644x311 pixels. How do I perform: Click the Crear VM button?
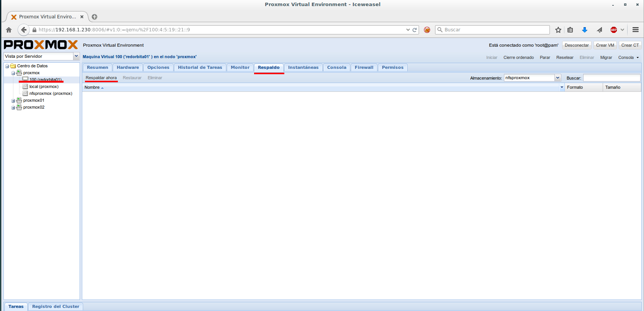point(605,45)
